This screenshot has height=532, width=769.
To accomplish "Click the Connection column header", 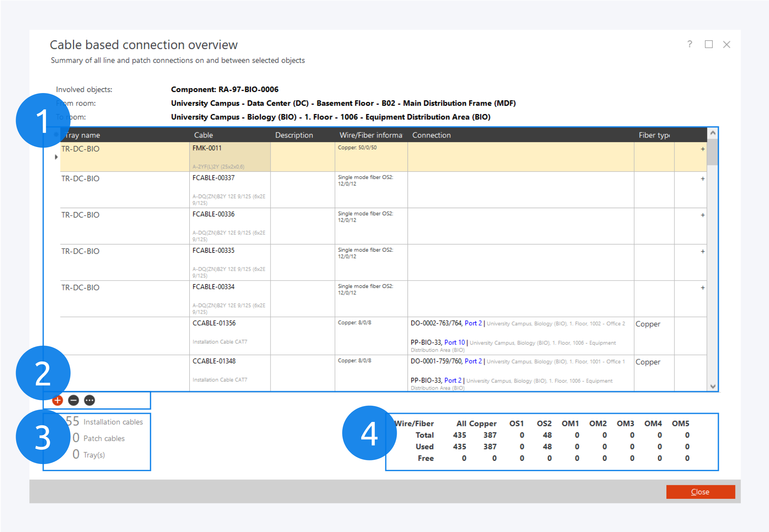I will click(431, 135).
